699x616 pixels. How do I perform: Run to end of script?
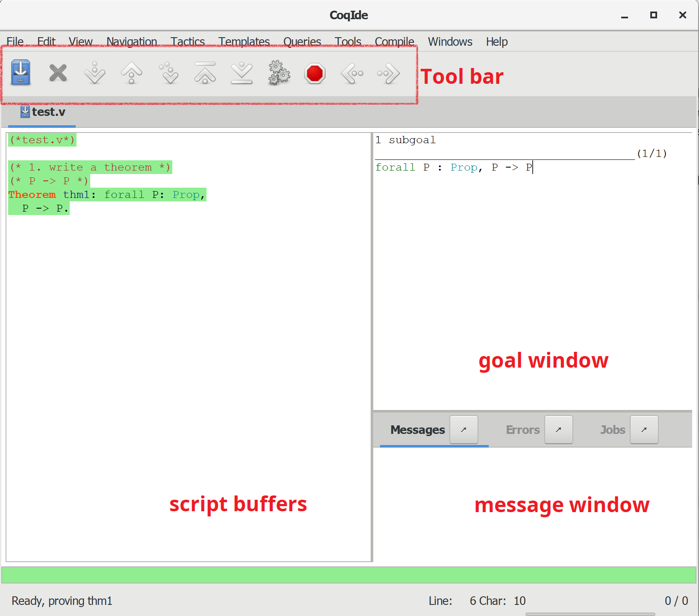242,73
